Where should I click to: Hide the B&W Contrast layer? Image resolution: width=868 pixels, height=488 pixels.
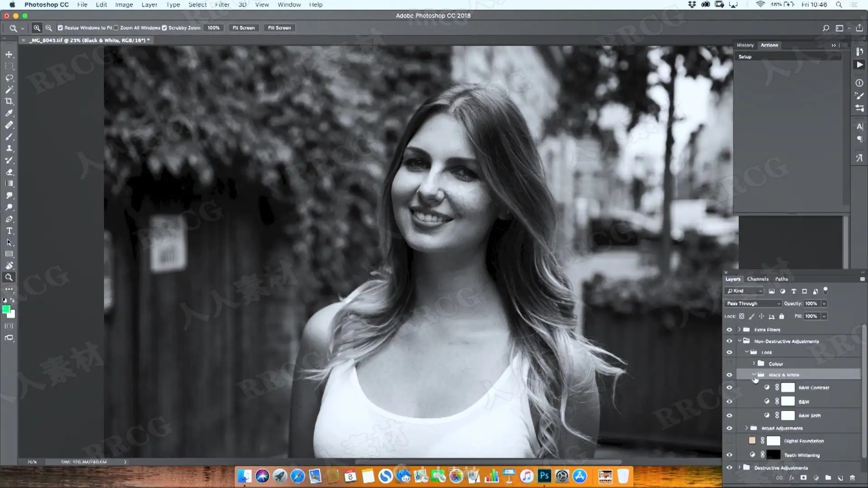click(x=729, y=388)
